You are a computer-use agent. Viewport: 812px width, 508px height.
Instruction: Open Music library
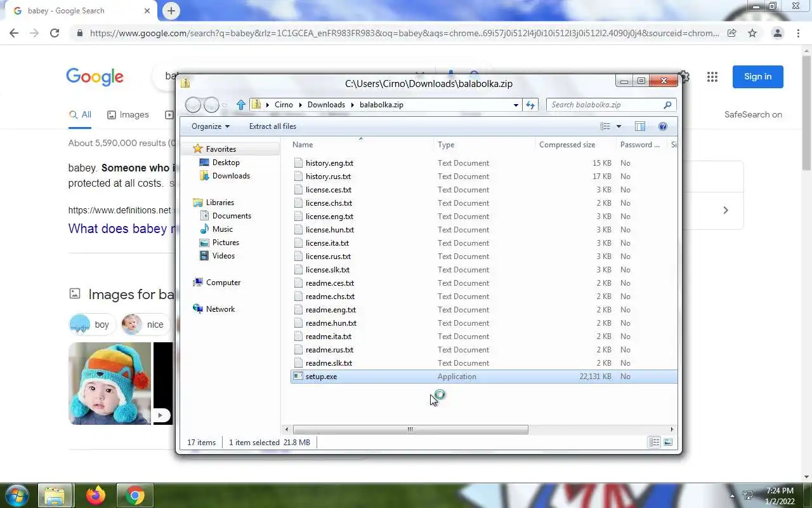(x=223, y=229)
